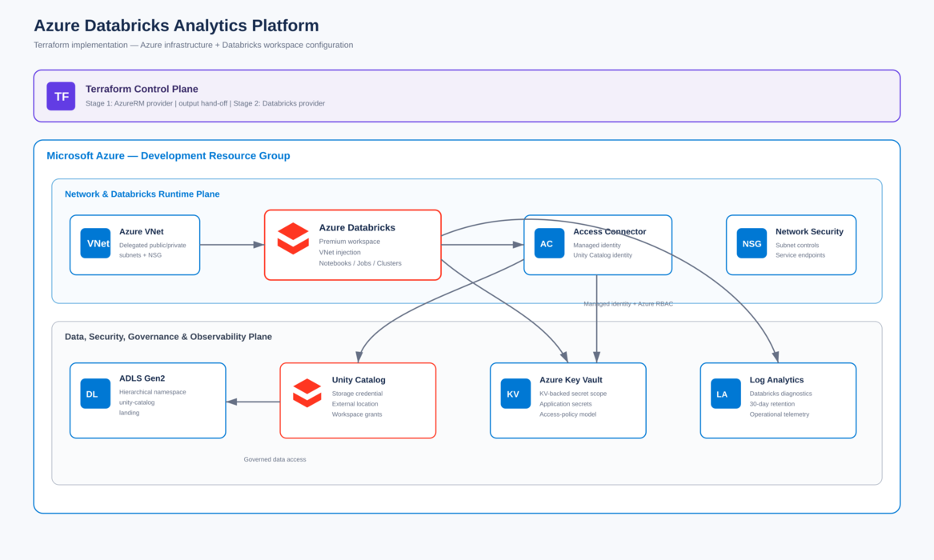Select the VNet injection line
This screenshot has height=560, width=934.
339,252
